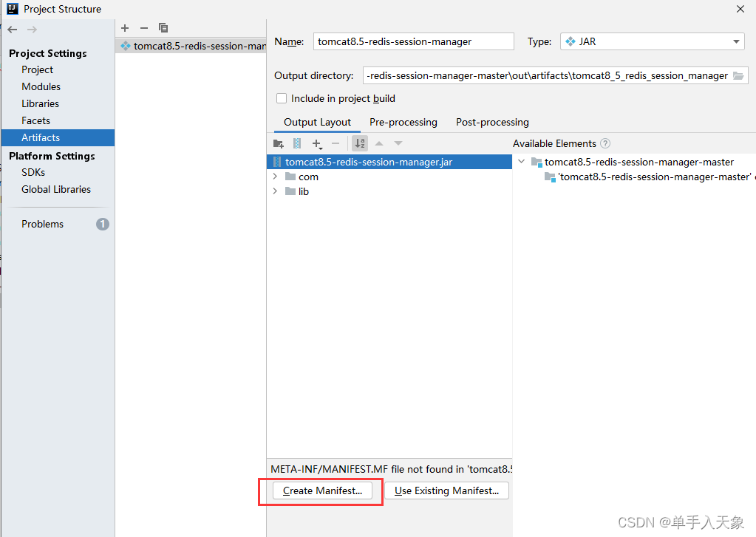Screen dimensions: 756x537
Task: Add a new artifact with plus icon
Action: click(125, 28)
